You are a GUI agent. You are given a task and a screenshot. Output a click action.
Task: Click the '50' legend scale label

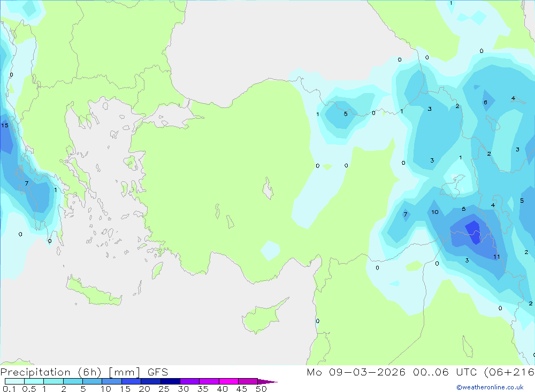261,389
